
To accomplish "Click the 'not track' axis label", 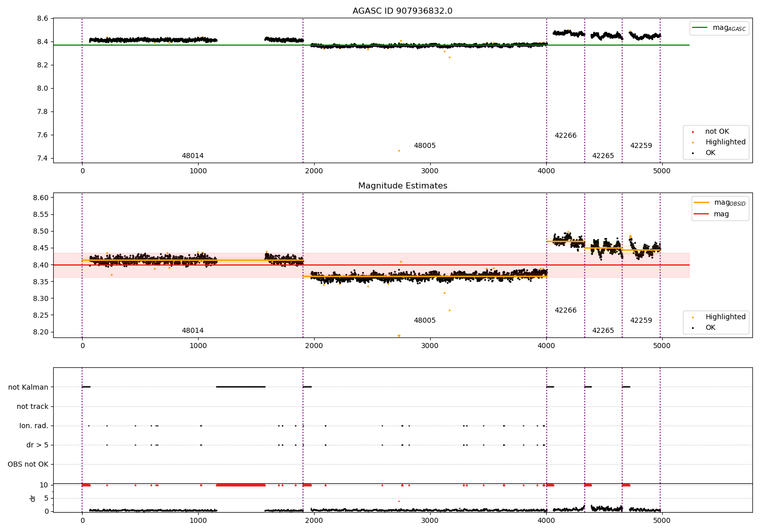I will click(32, 406).
